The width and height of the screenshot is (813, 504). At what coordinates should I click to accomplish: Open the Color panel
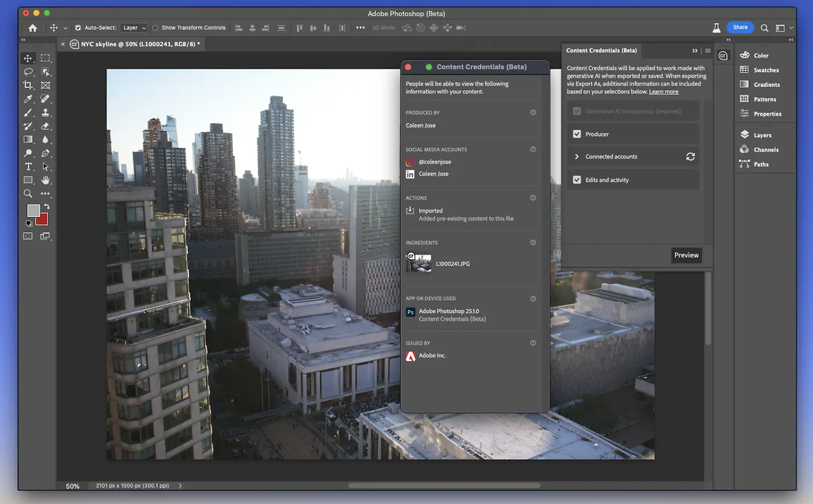point(762,55)
